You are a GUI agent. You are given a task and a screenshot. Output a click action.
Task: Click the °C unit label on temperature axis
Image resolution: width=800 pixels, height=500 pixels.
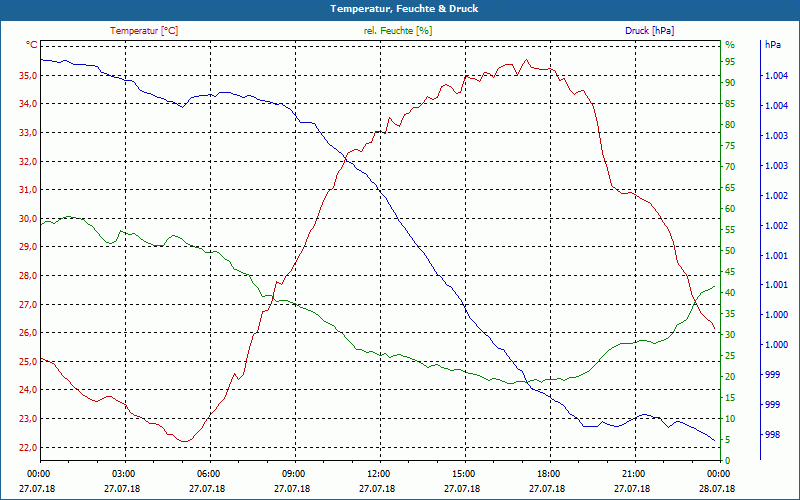pyautogui.click(x=32, y=45)
